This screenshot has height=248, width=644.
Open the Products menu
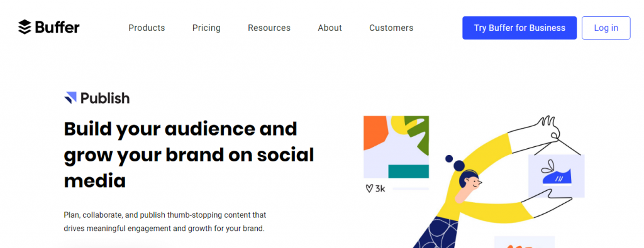click(147, 28)
